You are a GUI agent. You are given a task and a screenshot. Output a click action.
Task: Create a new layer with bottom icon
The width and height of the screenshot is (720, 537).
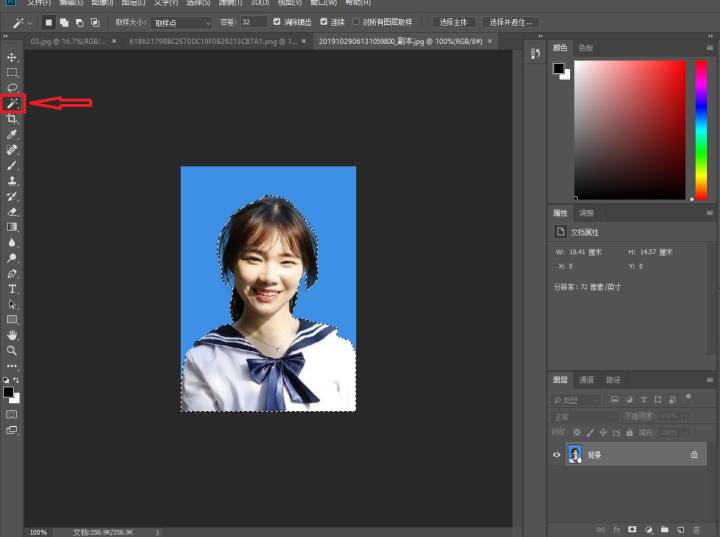click(680, 529)
